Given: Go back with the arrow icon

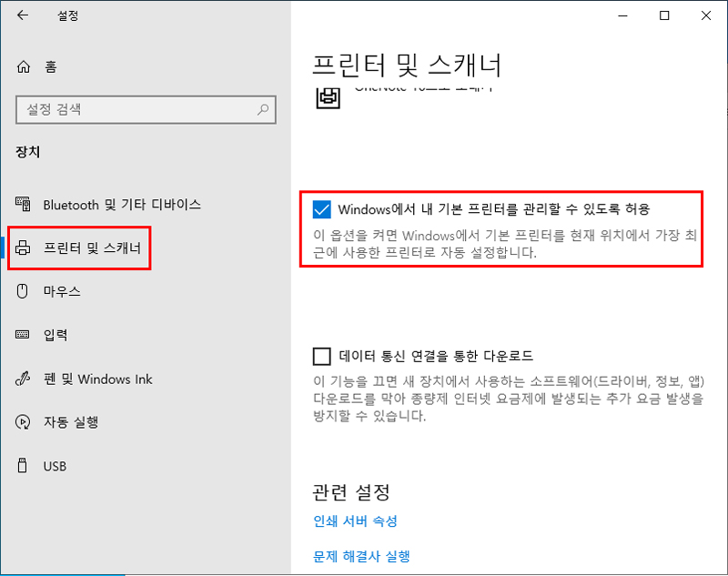Looking at the screenshot, I should coord(22,15).
